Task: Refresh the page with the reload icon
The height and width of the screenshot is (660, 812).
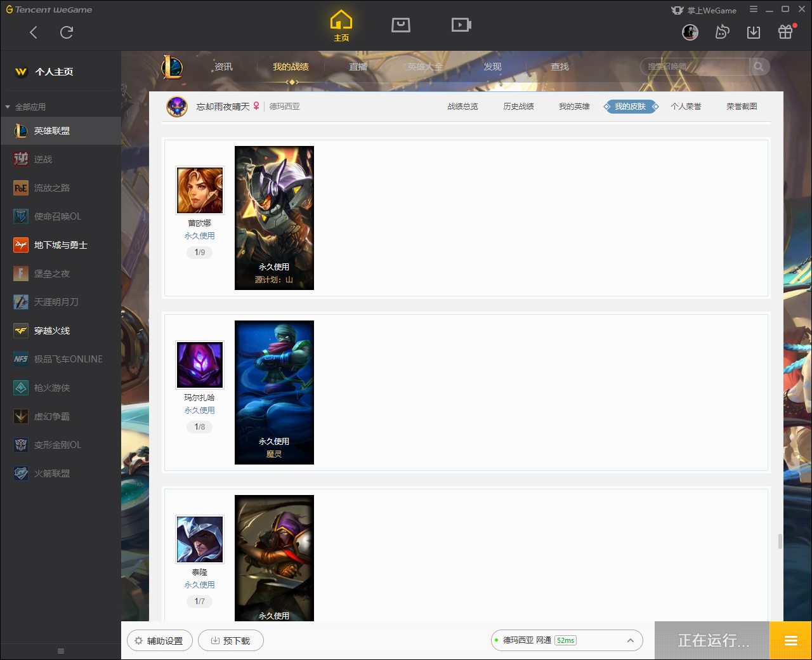Action: pyautogui.click(x=67, y=32)
